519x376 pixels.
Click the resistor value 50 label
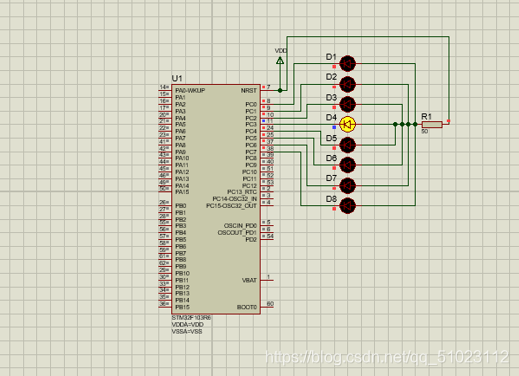[425, 131]
